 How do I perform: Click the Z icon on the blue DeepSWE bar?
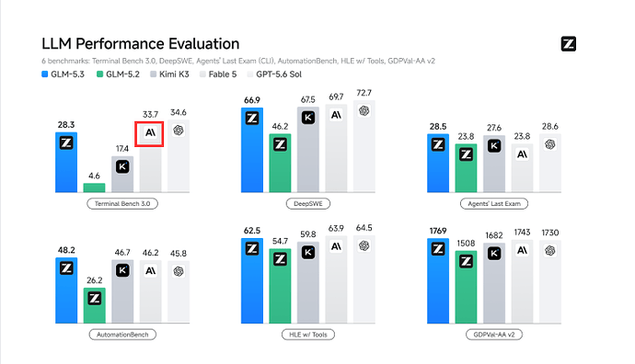point(252,118)
